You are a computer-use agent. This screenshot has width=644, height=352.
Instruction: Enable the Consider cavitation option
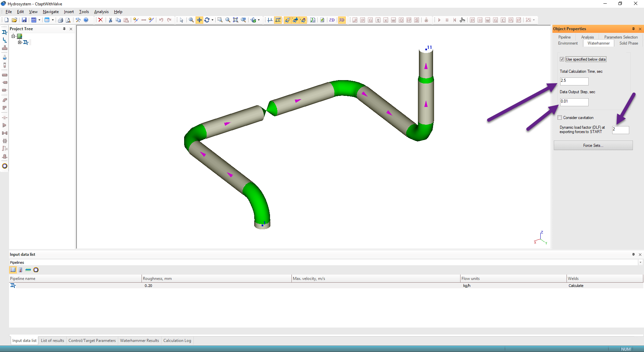[x=560, y=117]
